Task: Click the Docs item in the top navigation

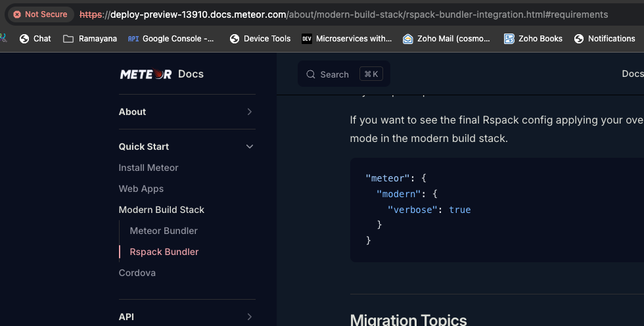Action: [x=632, y=74]
